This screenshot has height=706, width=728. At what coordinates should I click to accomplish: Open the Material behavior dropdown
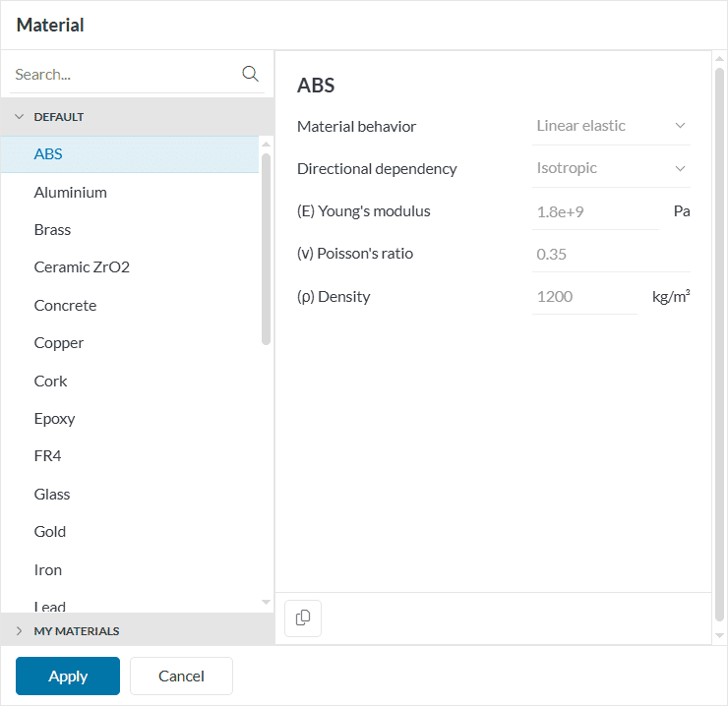pos(611,126)
